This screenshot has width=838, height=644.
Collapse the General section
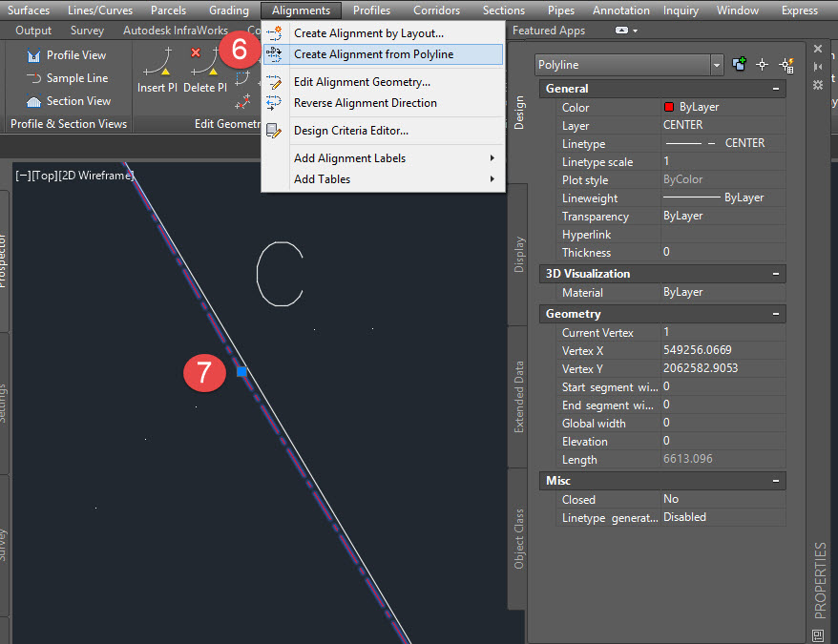(x=775, y=89)
